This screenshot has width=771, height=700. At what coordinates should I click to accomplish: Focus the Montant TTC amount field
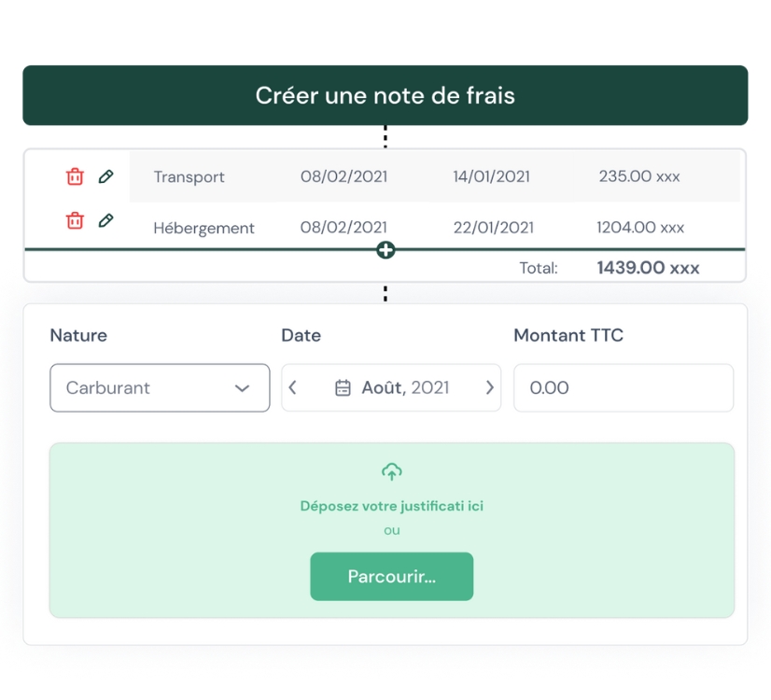(x=624, y=388)
